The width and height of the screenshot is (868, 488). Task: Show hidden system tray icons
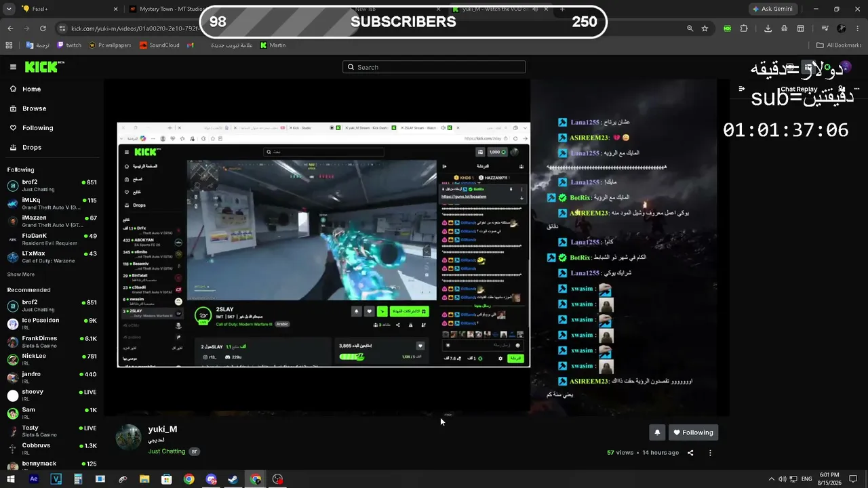pos(770,479)
